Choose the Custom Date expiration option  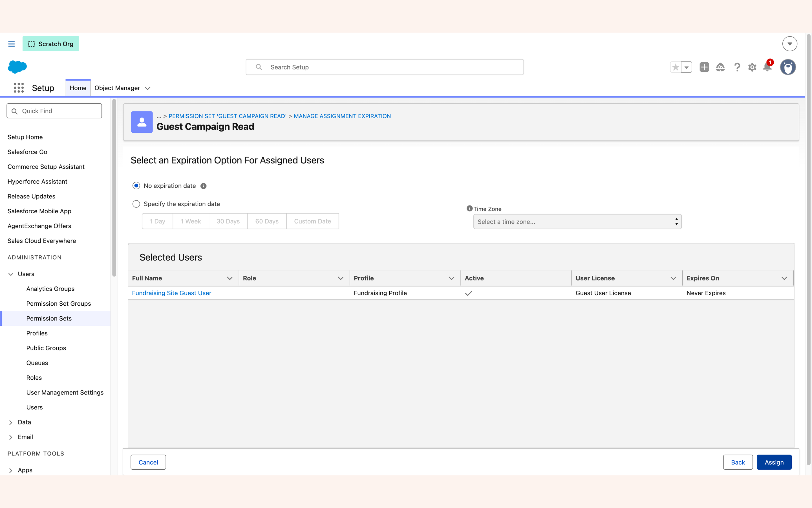(x=313, y=221)
